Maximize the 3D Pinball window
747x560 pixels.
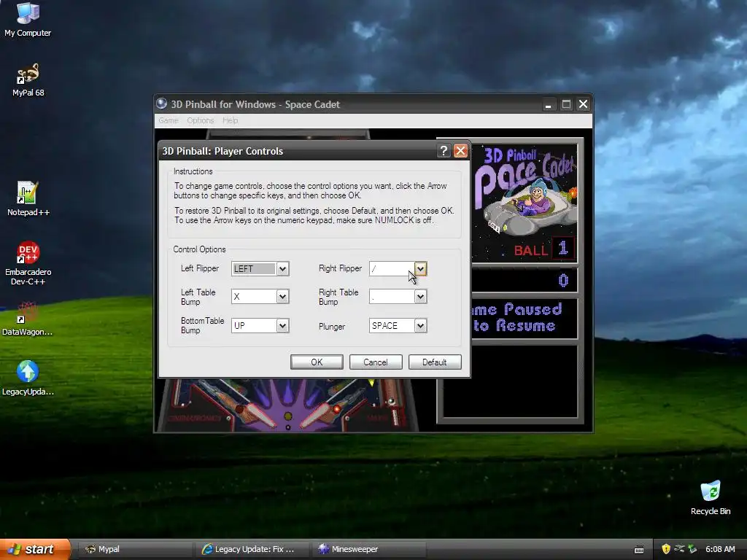point(566,104)
